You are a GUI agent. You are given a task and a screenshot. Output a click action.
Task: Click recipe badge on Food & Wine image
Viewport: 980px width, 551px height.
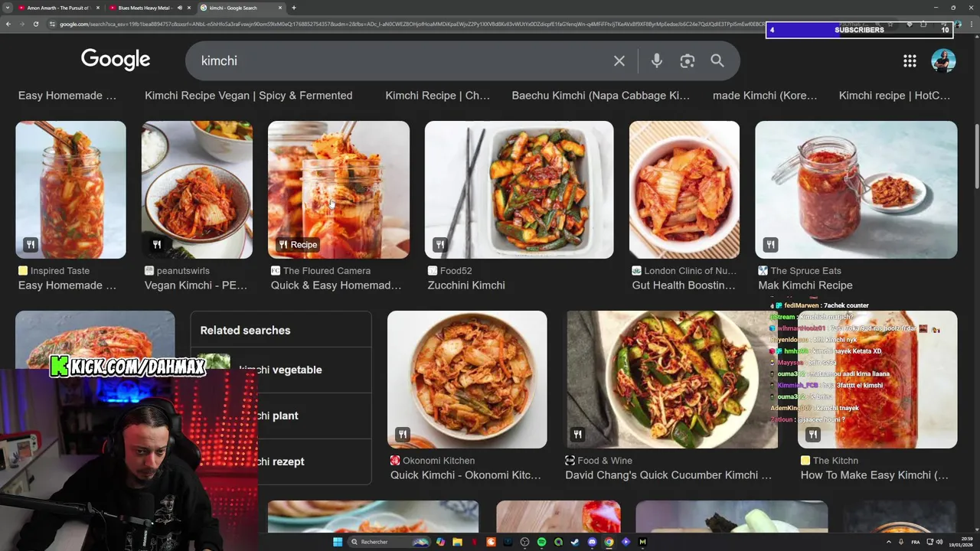577,435
